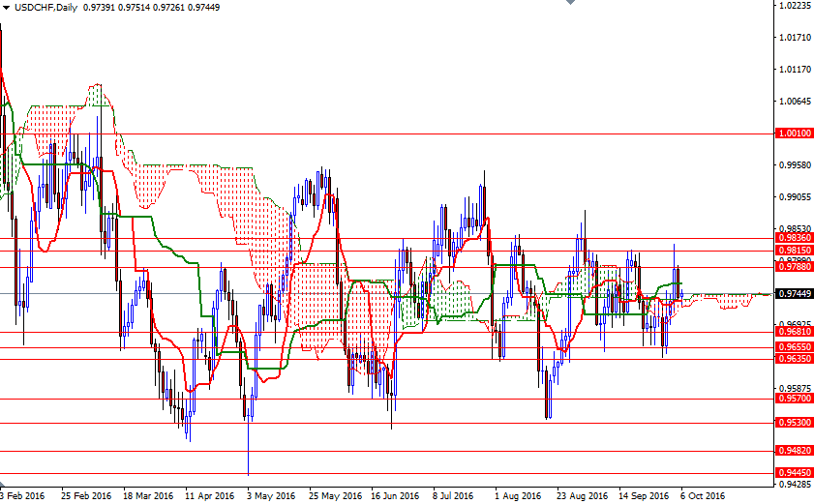Click the 1.02235 price scale value

pyautogui.click(x=796, y=5)
